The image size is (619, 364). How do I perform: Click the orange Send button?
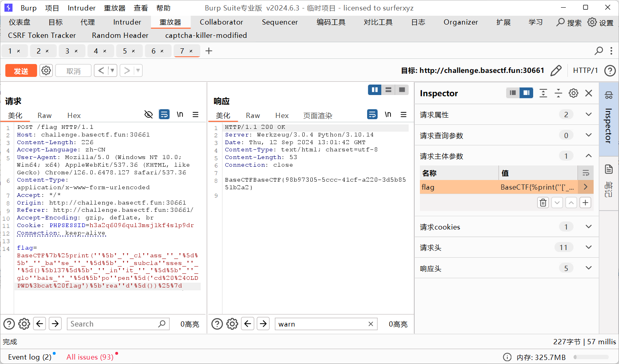[x=21, y=71]
